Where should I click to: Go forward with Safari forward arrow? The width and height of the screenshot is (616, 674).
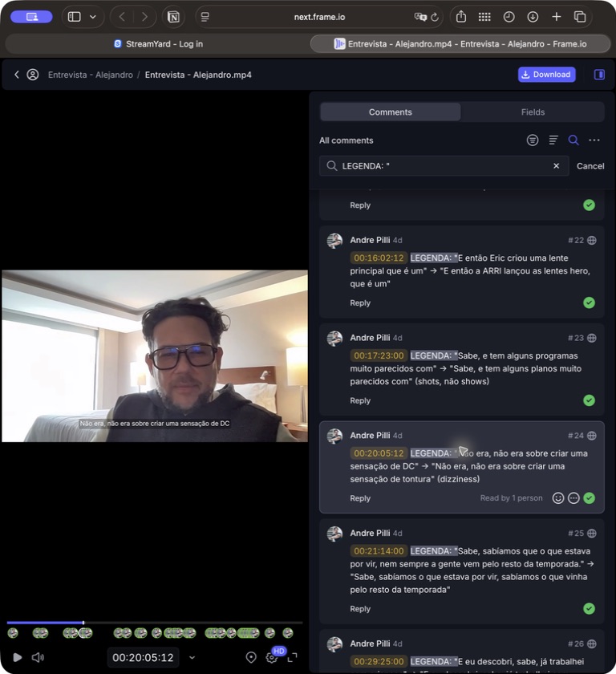[x=144, y=17]
